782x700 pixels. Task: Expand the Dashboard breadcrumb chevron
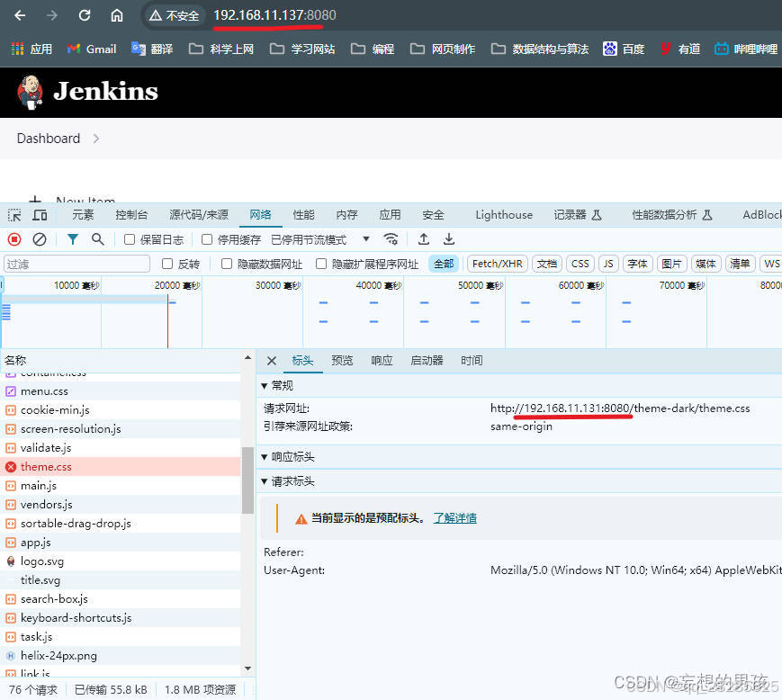(96, 139)
